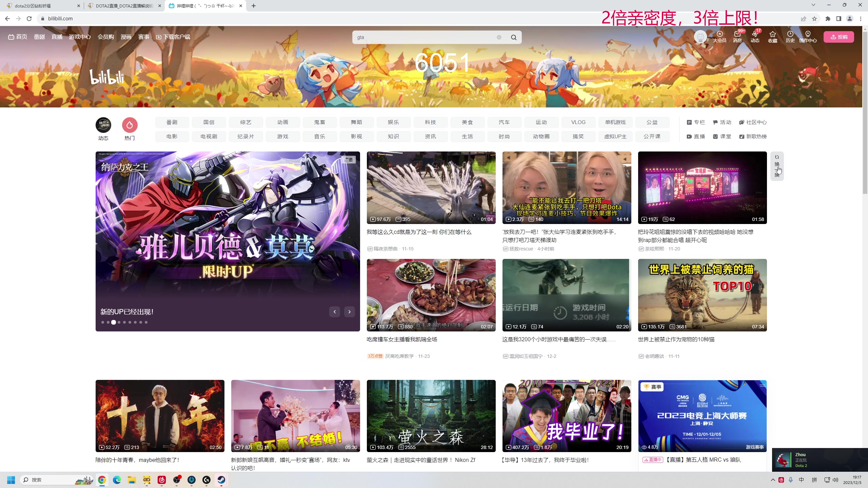Open 创作中心 lightbulb icon
The image size is (868, 488).
(808, 37)
